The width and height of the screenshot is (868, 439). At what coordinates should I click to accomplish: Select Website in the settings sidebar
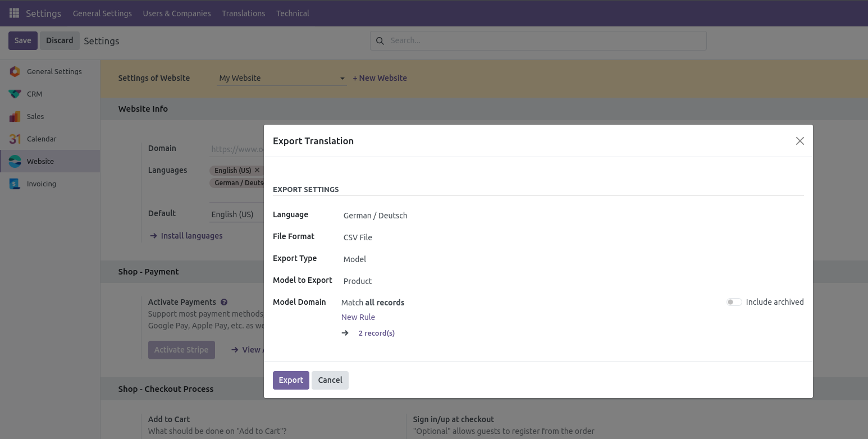pyautogui.click(x=50, y=161)
